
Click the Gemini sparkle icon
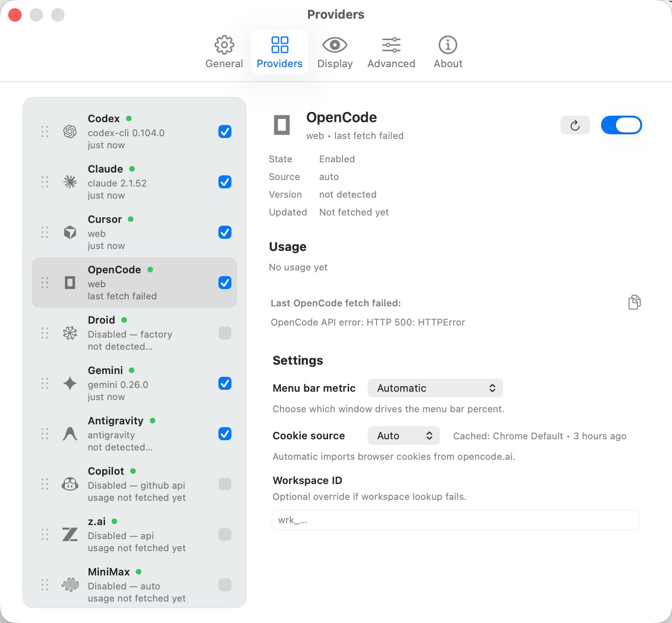pyautogui.click(x=70, y=383)
